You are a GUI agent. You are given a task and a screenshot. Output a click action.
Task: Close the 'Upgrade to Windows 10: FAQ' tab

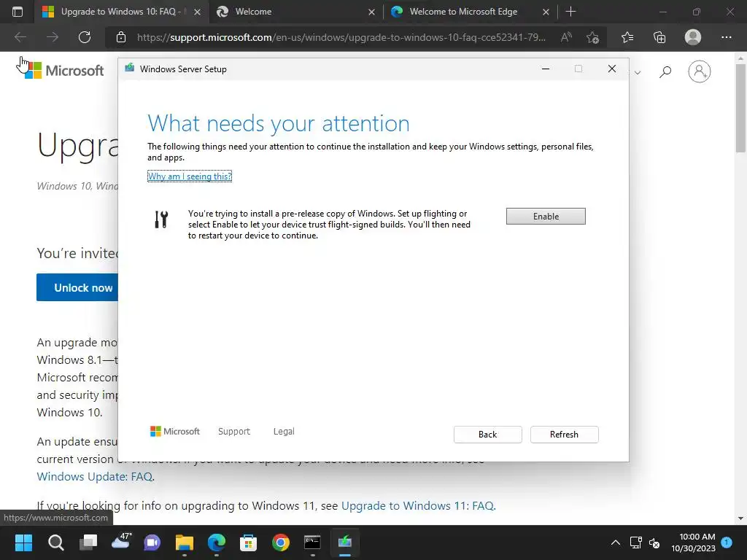(197, 12)
